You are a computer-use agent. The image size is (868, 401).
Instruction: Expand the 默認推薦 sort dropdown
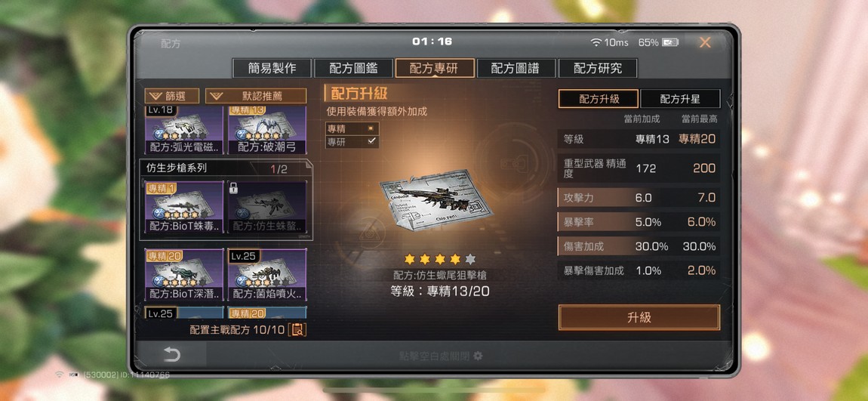(x=256, y=96)
